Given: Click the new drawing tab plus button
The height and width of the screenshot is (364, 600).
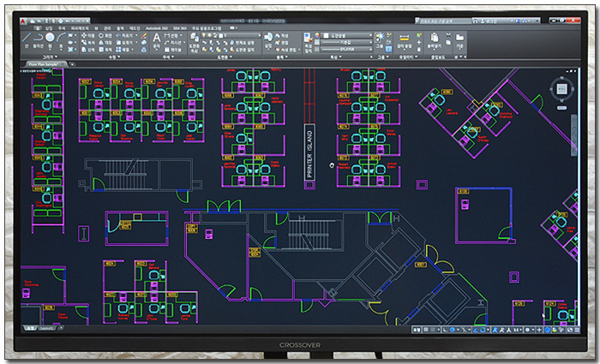Looking at the screenshot, I should pyautogui.click(x=72, y=64).
